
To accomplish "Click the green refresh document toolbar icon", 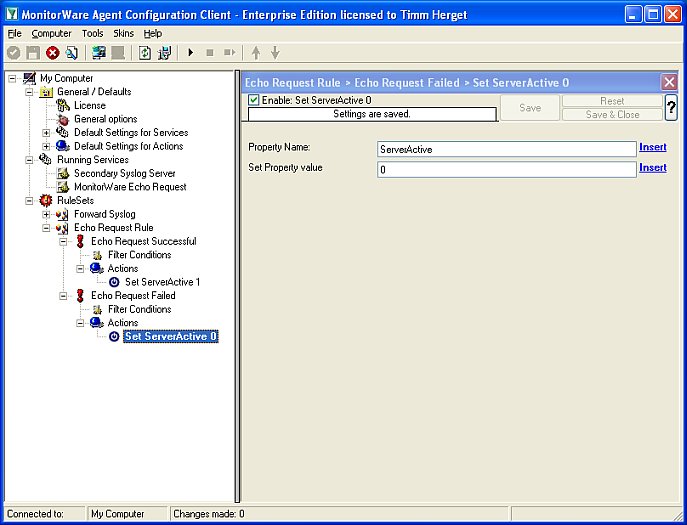I will coord(145,53).
